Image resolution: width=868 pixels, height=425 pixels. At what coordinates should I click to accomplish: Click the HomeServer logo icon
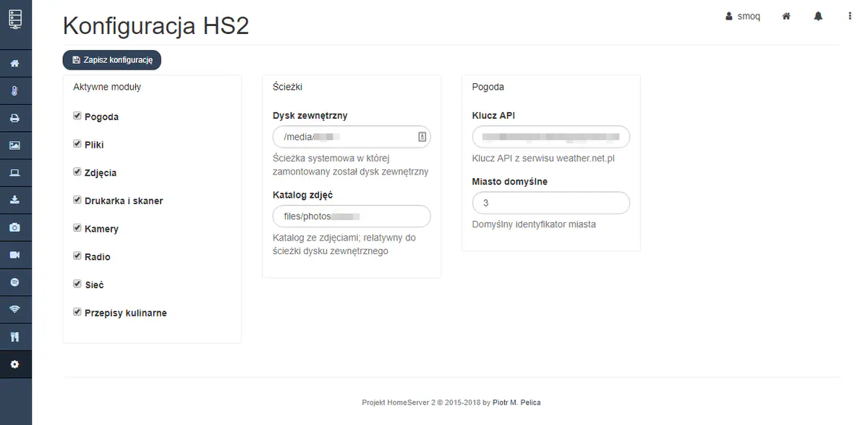click(x=15, y=18)
